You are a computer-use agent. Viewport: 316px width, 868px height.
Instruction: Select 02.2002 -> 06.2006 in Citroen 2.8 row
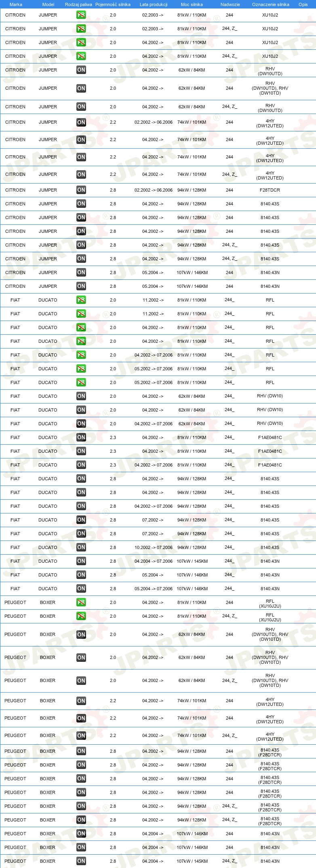coord(154,190)
